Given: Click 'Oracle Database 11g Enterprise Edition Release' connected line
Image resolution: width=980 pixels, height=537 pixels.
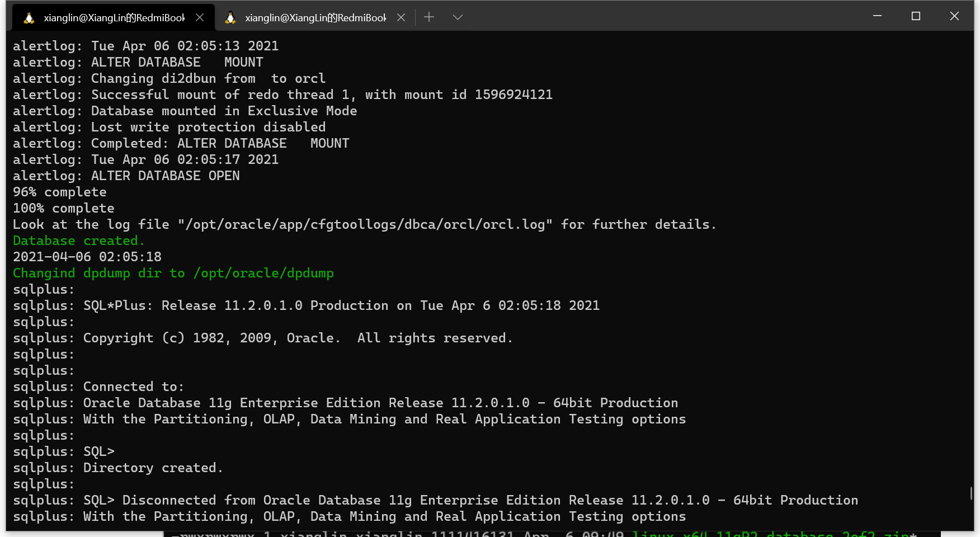Looking at the screenshot, I should click(346, 403).
